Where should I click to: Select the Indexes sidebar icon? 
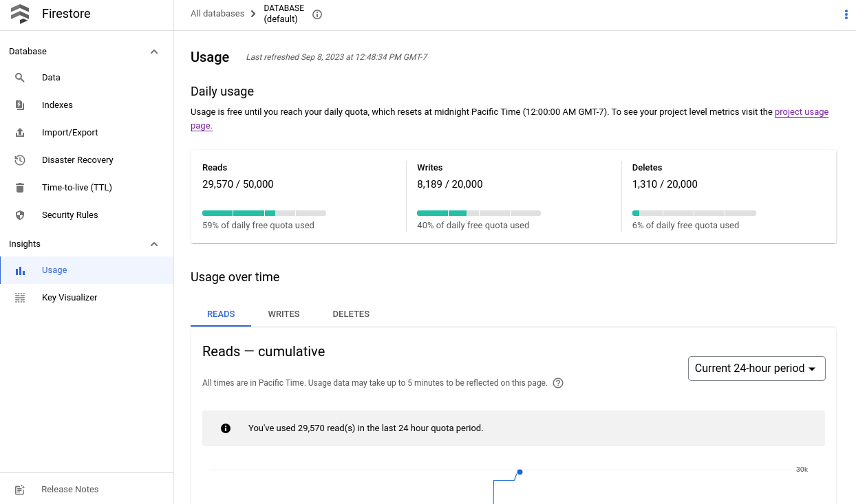[20, 105]
